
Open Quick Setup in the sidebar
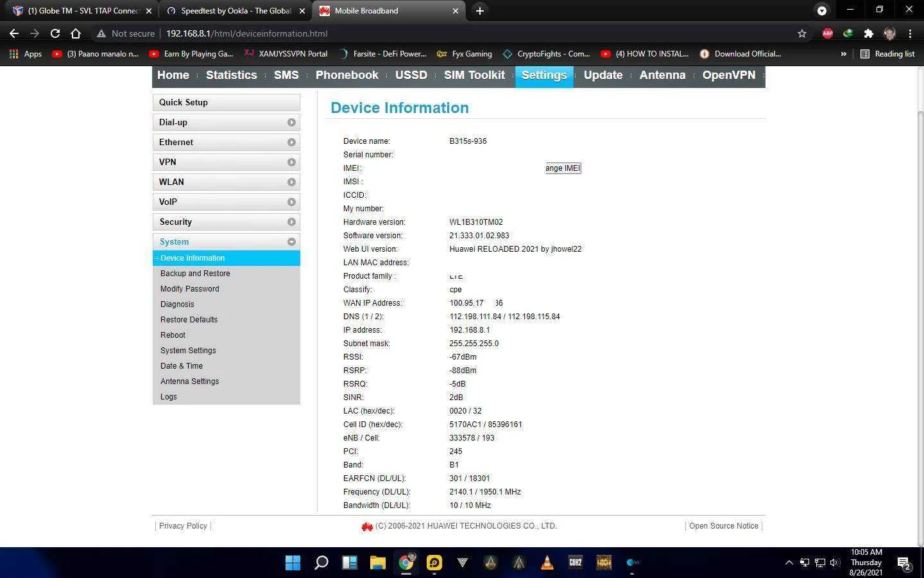click(x=227, y=102)
